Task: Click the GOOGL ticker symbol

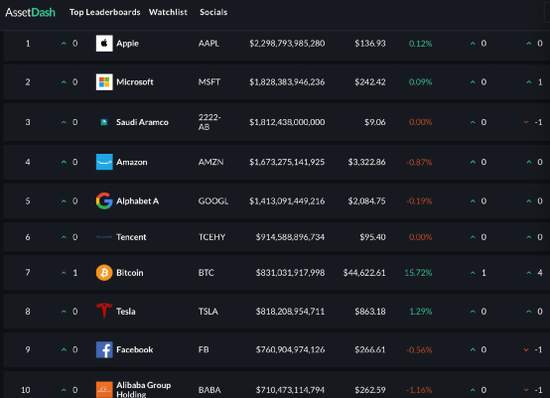Action: click(213, 201)
